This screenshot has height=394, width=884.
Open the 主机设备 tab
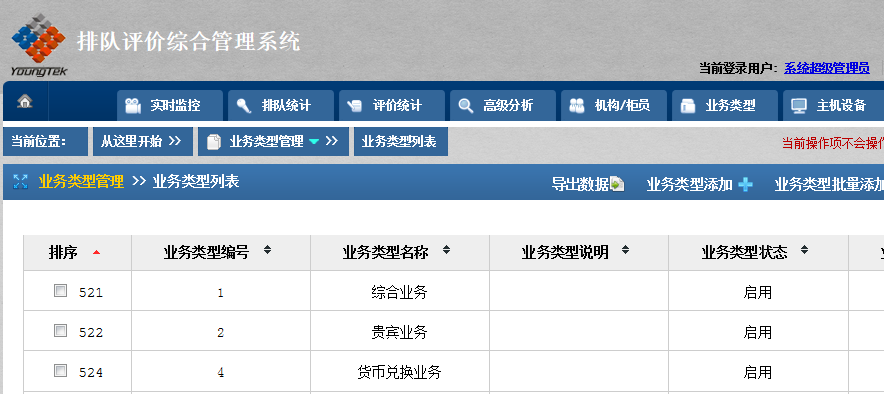click(833, 105)
